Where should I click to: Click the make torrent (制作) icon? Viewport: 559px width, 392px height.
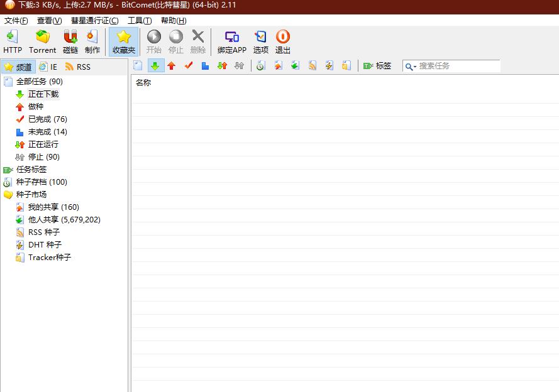point(92,41)
